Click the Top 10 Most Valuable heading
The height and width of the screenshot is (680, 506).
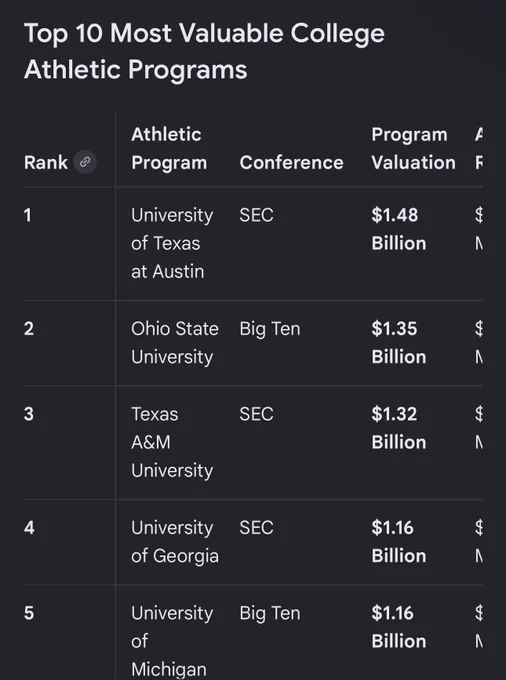point(204,51)
